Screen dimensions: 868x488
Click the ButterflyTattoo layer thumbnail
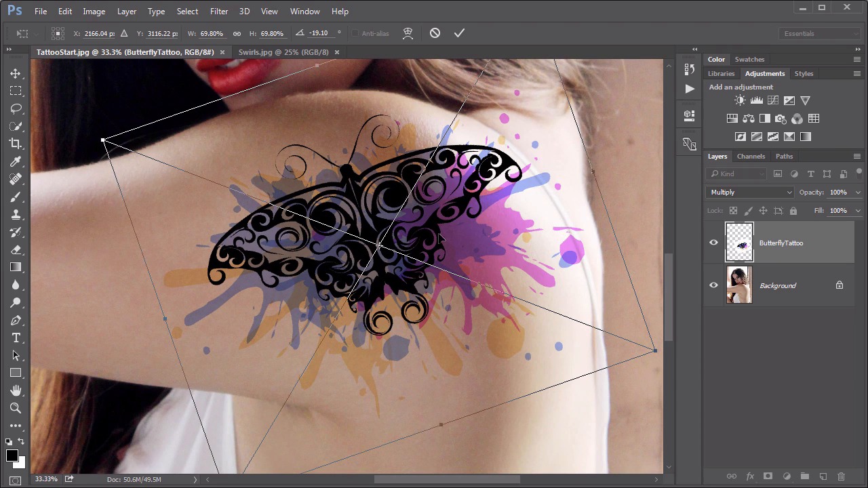pos(739,242)
